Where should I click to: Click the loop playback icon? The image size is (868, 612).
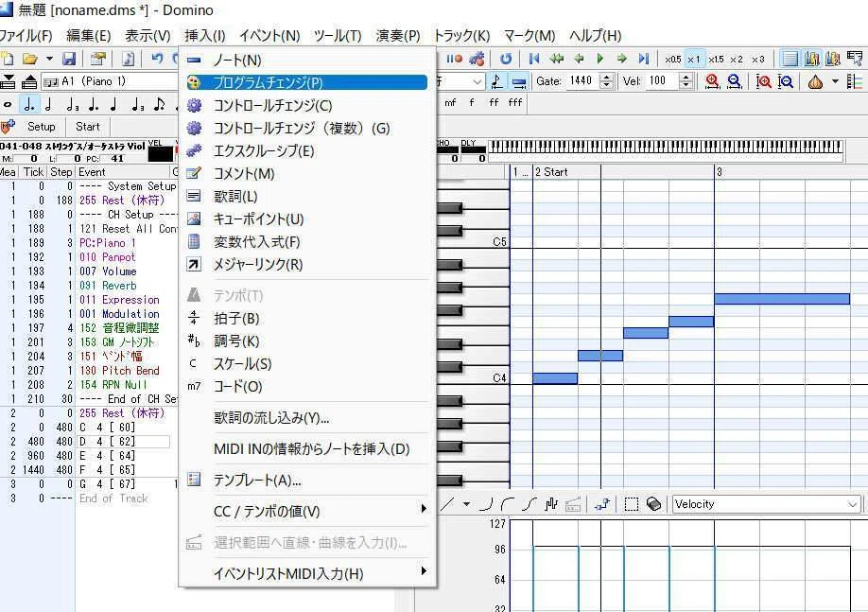pyautogui.click(x=506, y=59)
